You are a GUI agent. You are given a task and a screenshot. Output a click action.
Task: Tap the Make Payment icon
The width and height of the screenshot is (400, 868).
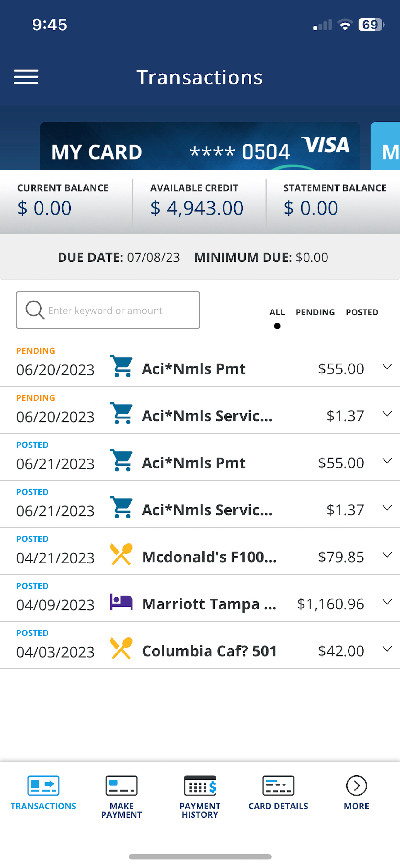pos(122,785)
